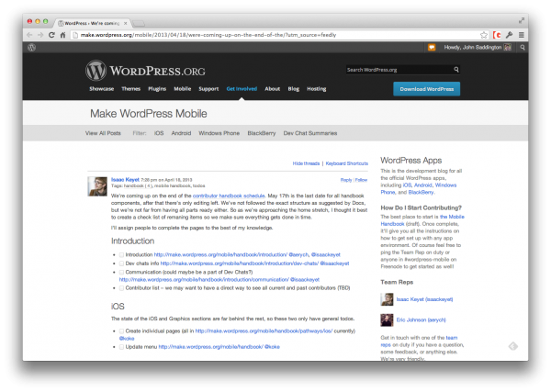Screen dimensions: 551x392
Task: Open the contributor handbook schedule link
Action: (229, 196)
